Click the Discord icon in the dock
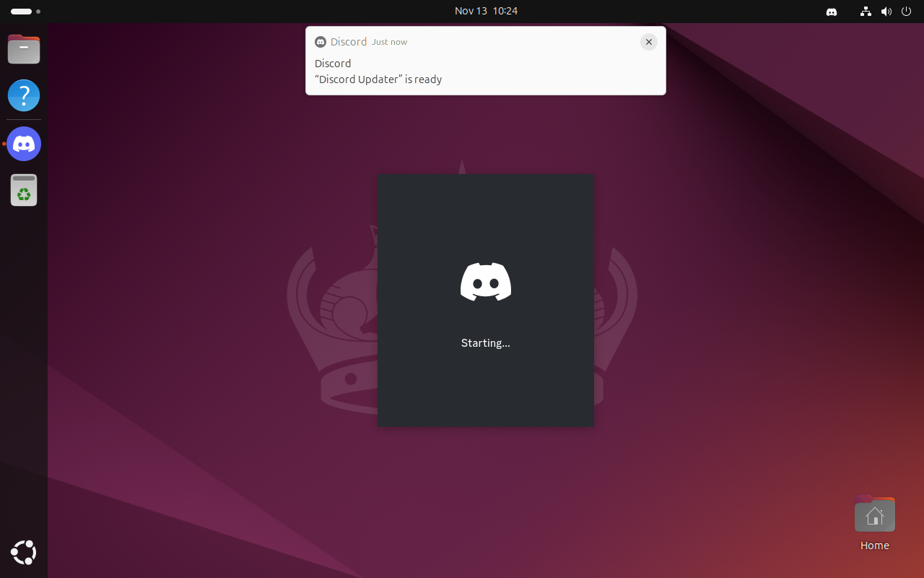Viewport: 924px width, 578px height. coord(24,144)
